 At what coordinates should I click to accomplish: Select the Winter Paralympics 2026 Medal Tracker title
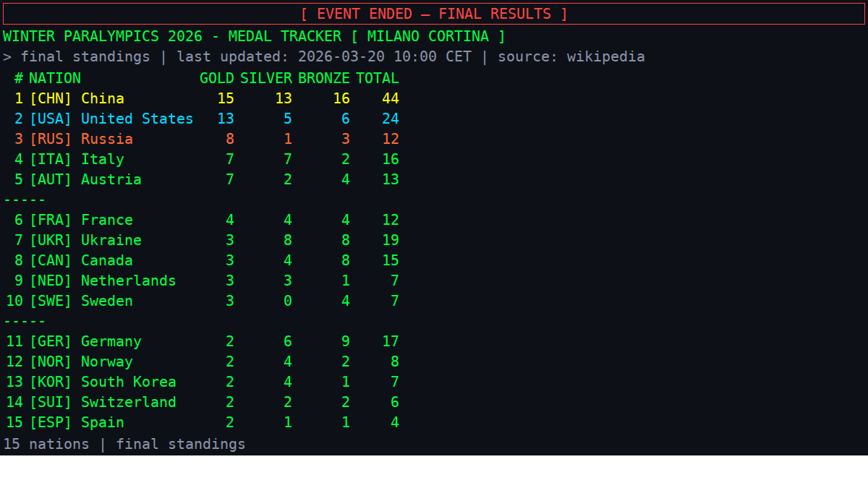(254, 36)
